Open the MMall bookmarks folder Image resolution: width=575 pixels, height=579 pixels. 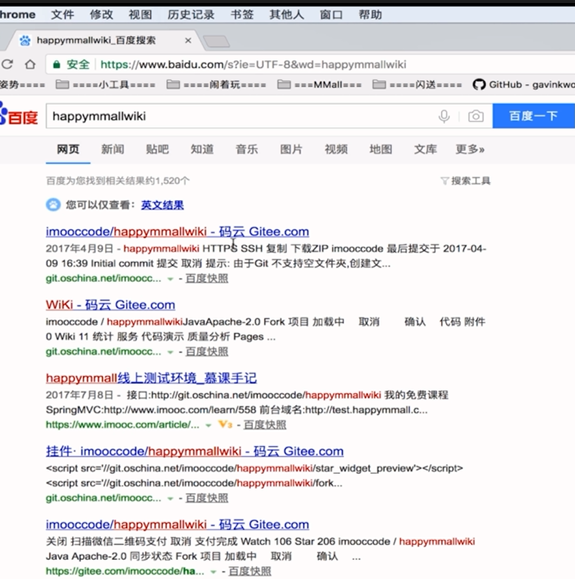coord(319,85)
